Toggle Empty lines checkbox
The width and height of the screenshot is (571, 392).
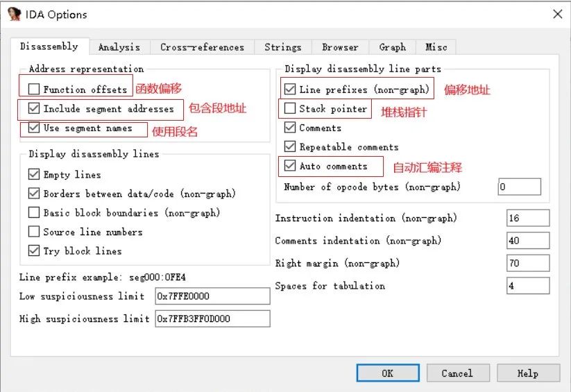coord(34,174)
